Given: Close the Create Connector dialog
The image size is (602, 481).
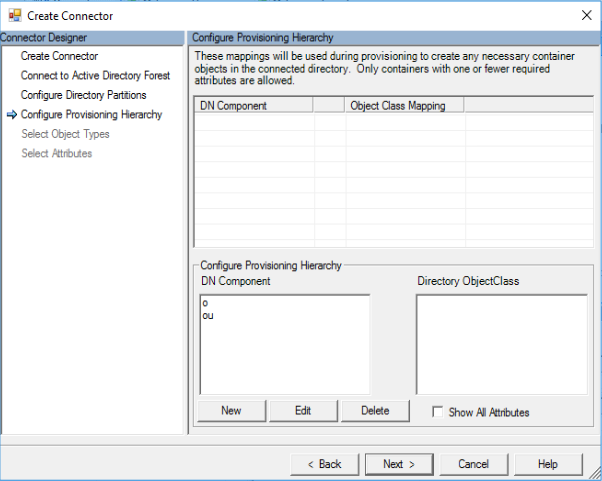Looking at the screenshot, I should click(x=584, y=15).
